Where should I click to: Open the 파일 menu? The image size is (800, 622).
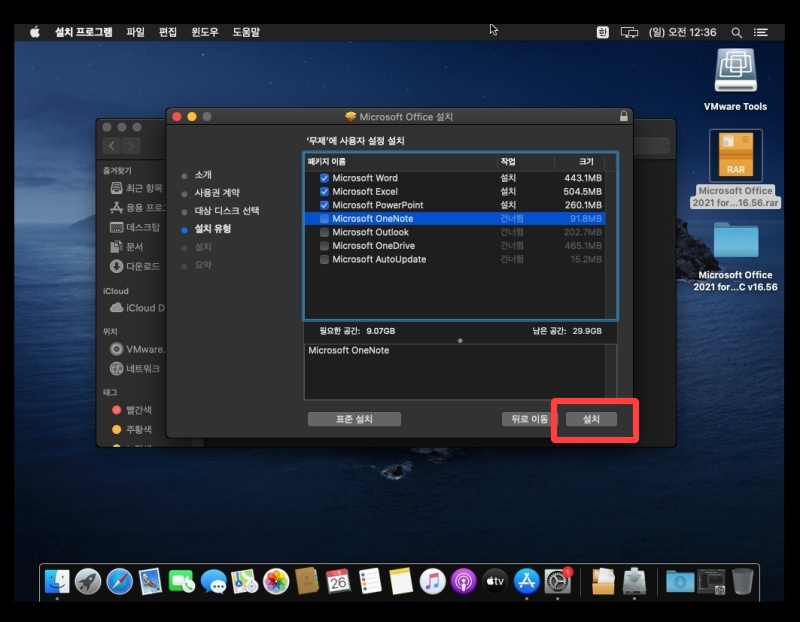(136, 32)
